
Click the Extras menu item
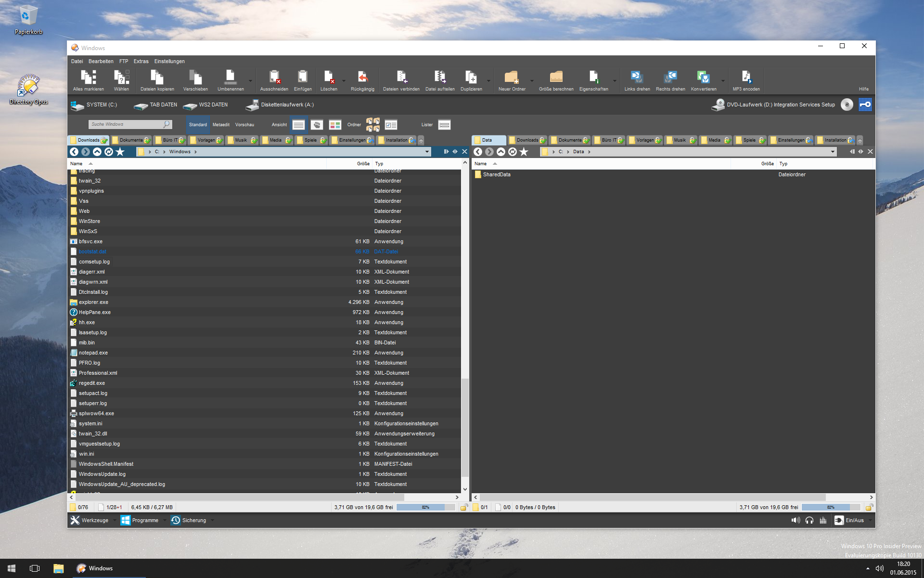coord(140,61)
